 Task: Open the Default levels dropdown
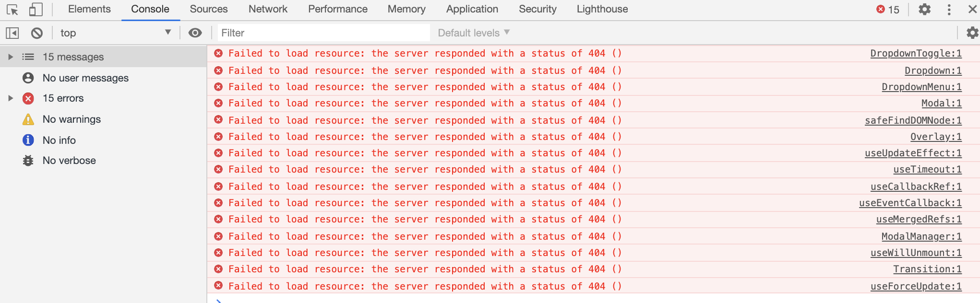click(x=472, y=33)
